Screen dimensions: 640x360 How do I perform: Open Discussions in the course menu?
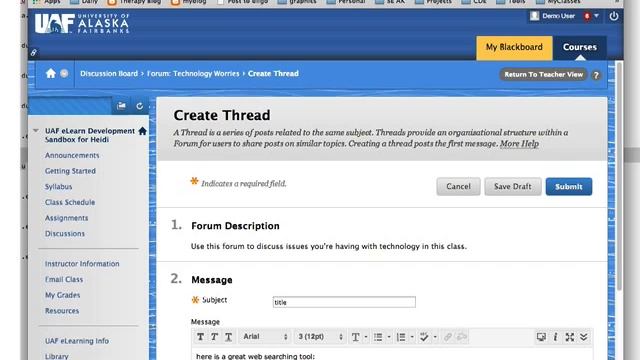point(65,233)
